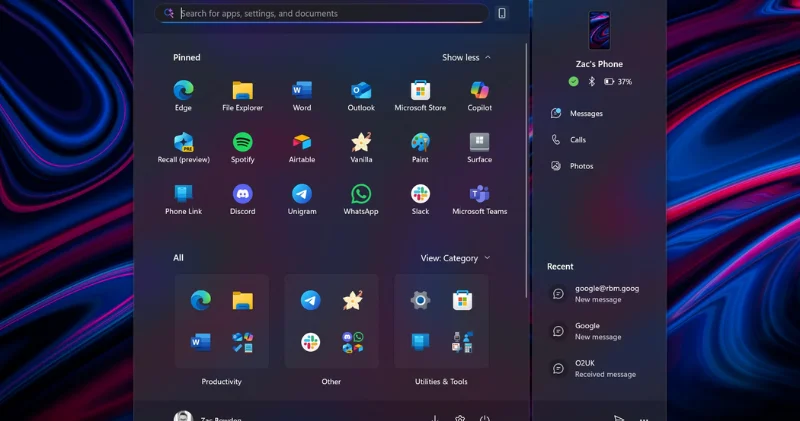Launch Slack in the Other category
Image resolution: width=800 pixels, height=421 pixels.
tap(310, 342)
